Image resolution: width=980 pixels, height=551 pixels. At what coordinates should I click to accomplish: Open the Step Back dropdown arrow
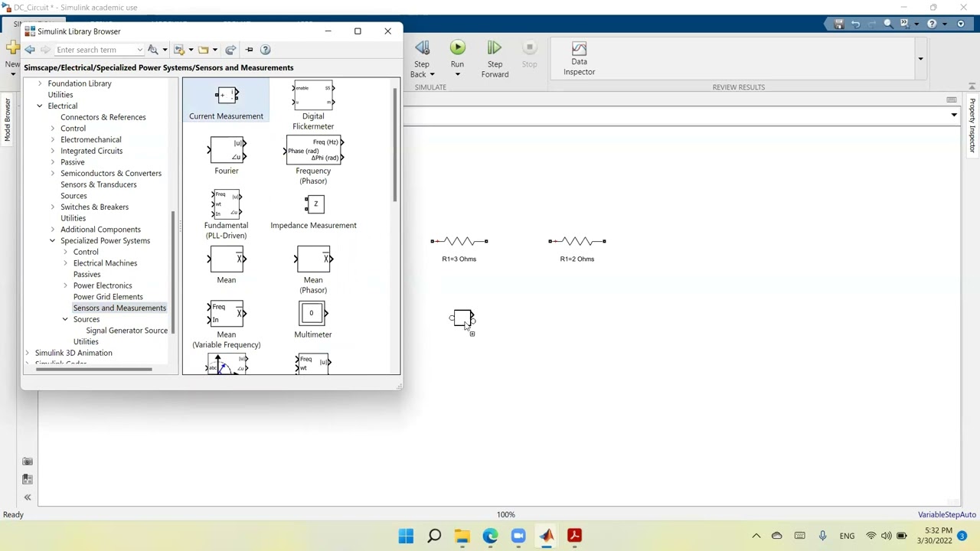point(432,74)
